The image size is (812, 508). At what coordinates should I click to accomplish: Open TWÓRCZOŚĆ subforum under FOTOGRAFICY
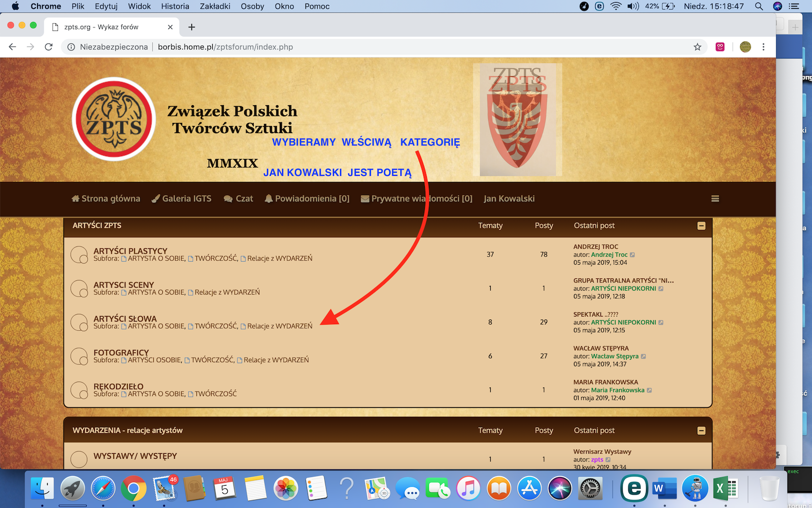pos(212,360)
